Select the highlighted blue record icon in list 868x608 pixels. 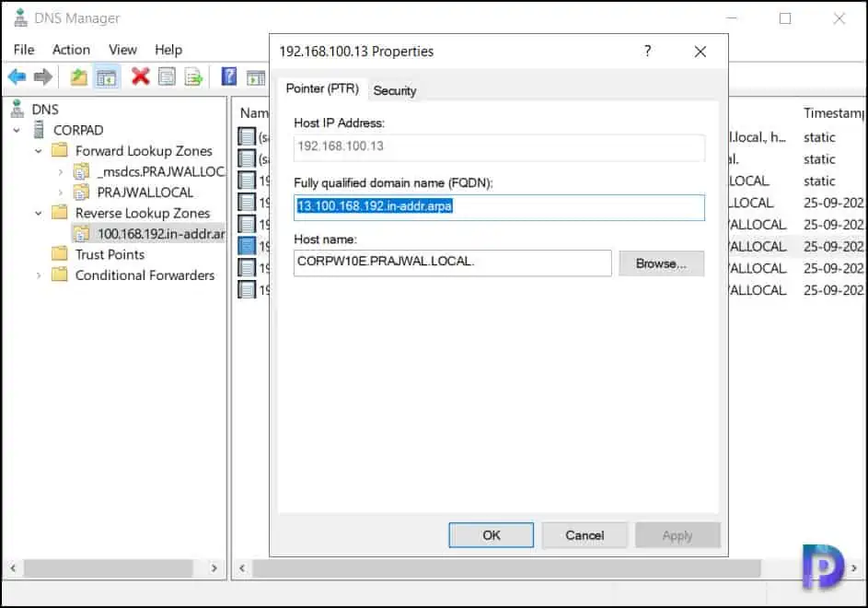(x=247, y=246)
